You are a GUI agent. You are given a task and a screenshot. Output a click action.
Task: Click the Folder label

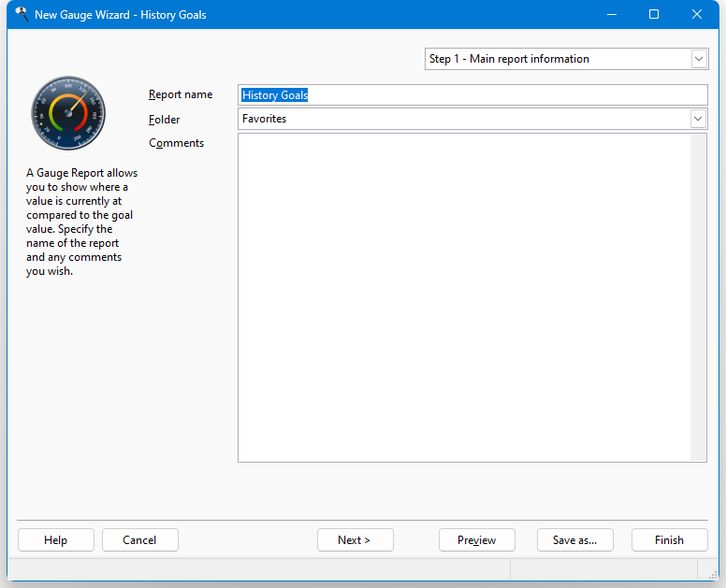[164, 120]
